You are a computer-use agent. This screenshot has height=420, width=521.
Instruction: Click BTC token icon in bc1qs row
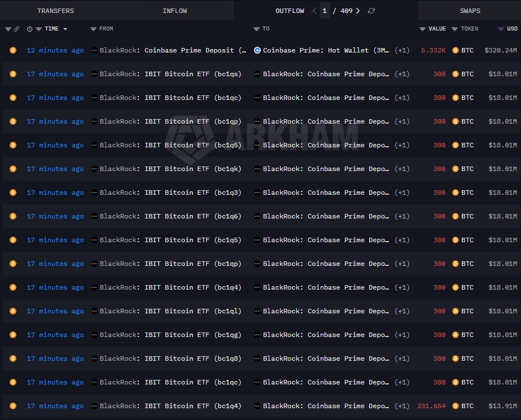point(456,74)
